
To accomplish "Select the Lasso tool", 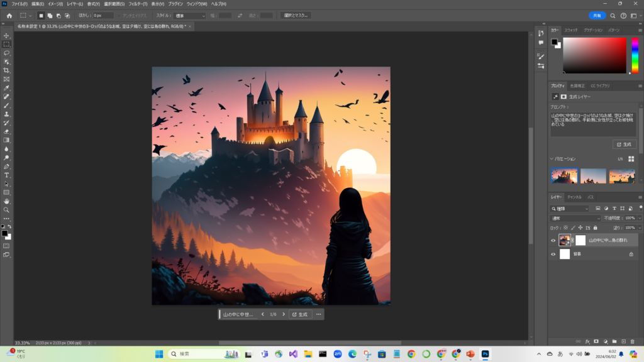I will click(x=7, y=53).
